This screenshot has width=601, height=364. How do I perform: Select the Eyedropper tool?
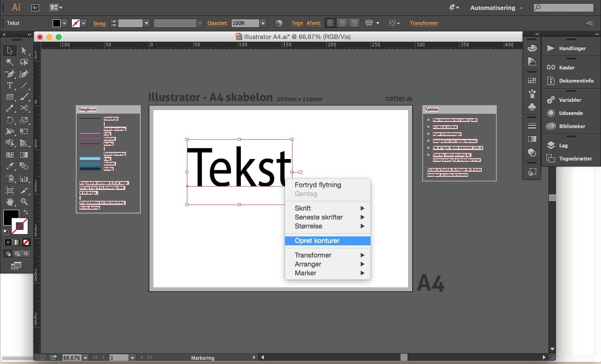(10, 166)
